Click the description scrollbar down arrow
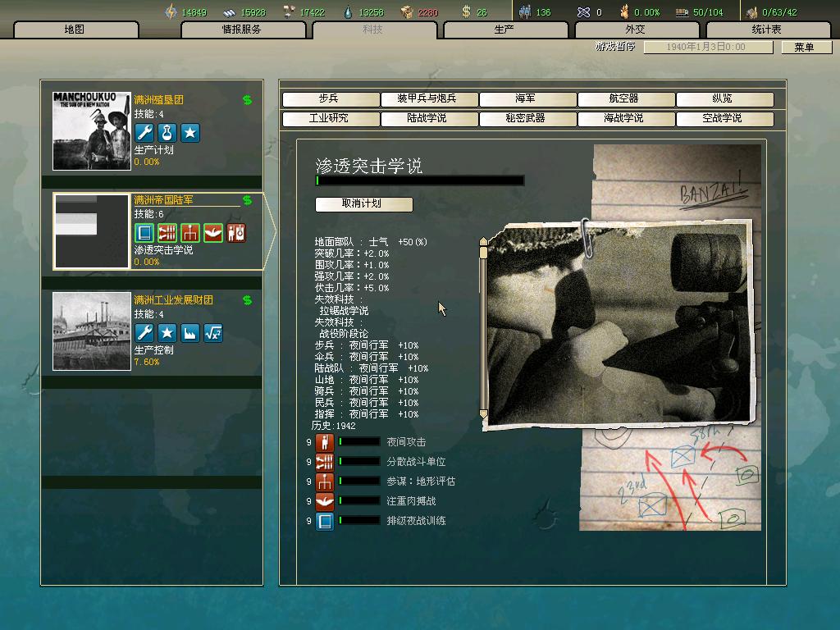The width and height of the screenshot is (840, 630). (483, 414)
